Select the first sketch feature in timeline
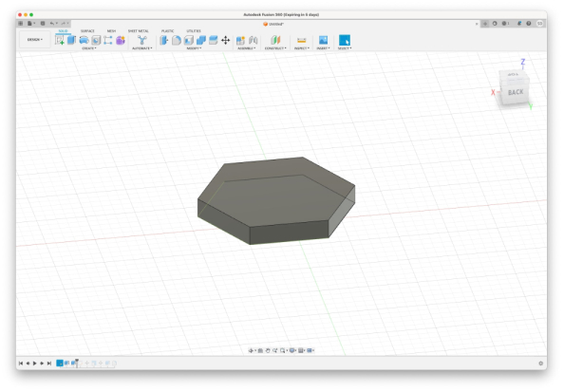 pyautogui.click(x=60, y=364)
